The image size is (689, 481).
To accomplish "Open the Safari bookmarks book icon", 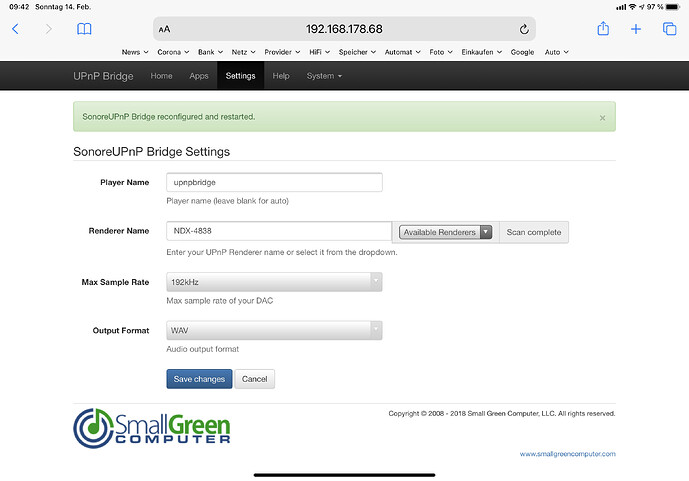I will tap(84, 29).
